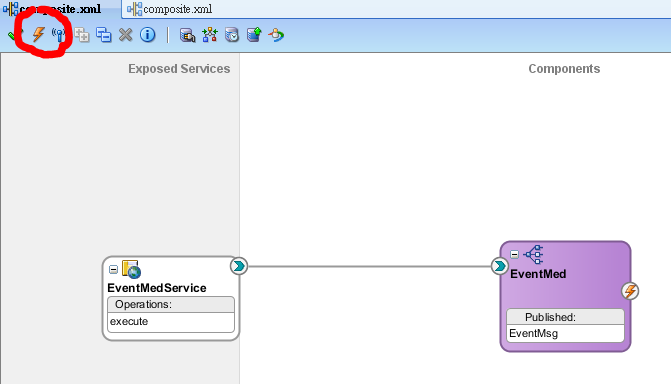Click the colored node diagram toolbar icon

pyautogui.click(x=210, y=35)
